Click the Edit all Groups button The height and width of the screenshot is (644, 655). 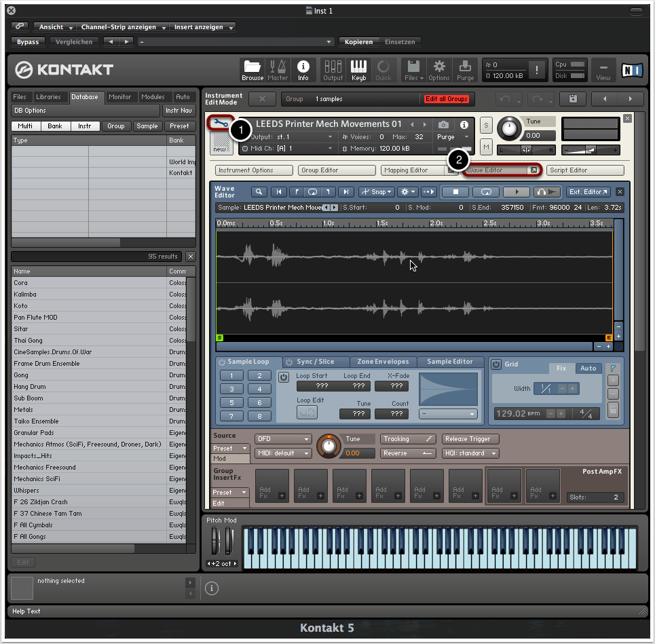(446, 99)
